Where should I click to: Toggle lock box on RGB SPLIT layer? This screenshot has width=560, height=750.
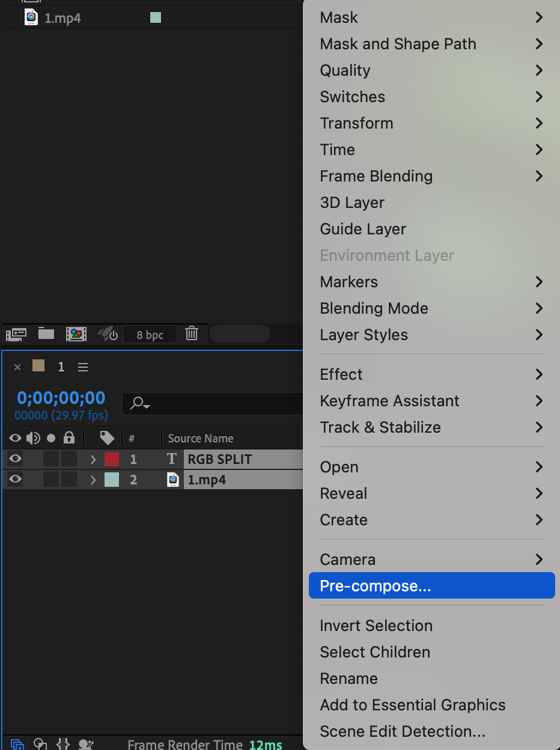pos(69,459)
